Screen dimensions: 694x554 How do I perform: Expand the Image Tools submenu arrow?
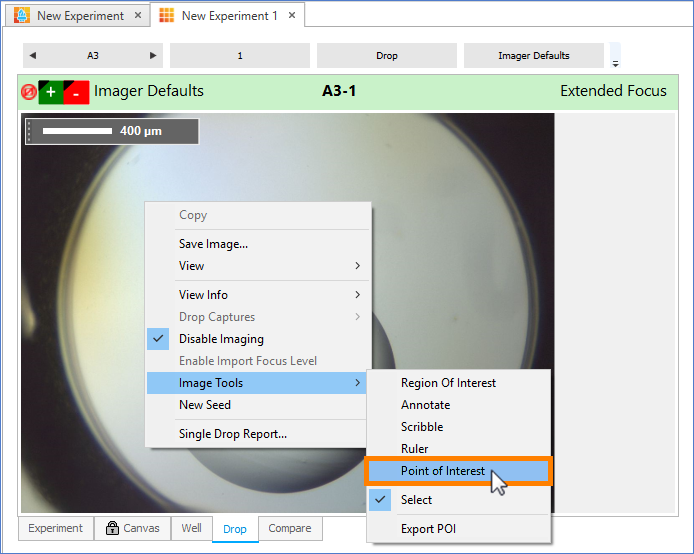tap(358, 383)
